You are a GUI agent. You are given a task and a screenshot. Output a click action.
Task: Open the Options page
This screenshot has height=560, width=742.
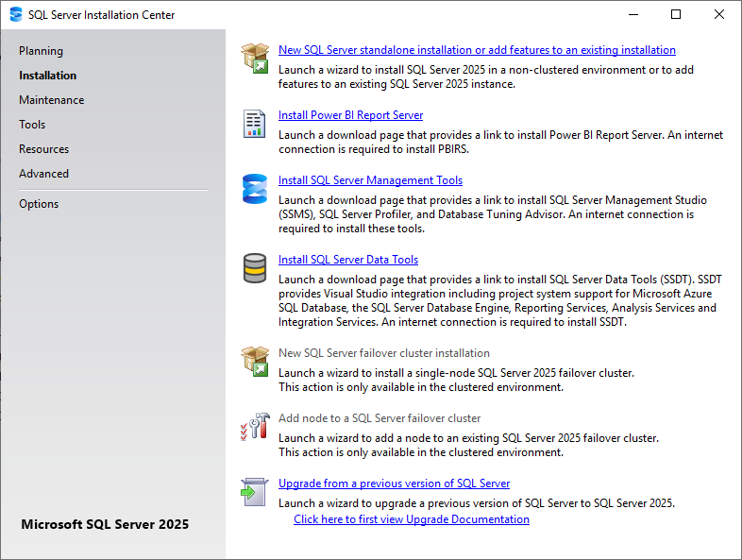39,204
